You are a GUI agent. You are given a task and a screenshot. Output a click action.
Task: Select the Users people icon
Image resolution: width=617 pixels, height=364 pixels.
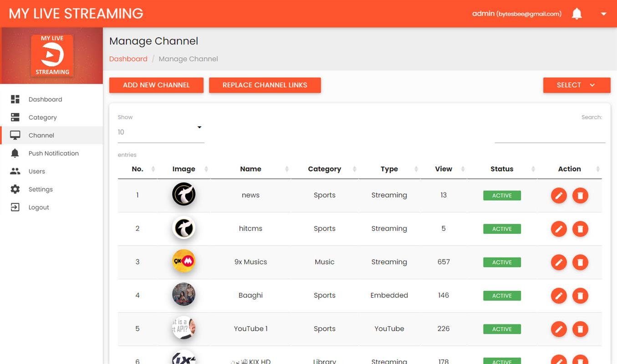(15, 171)
